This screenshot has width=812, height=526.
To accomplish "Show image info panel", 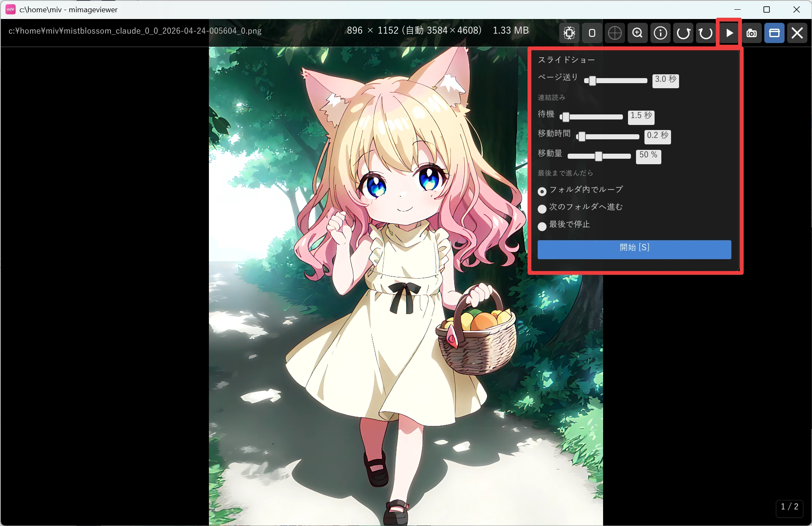I will coord(660,33).
